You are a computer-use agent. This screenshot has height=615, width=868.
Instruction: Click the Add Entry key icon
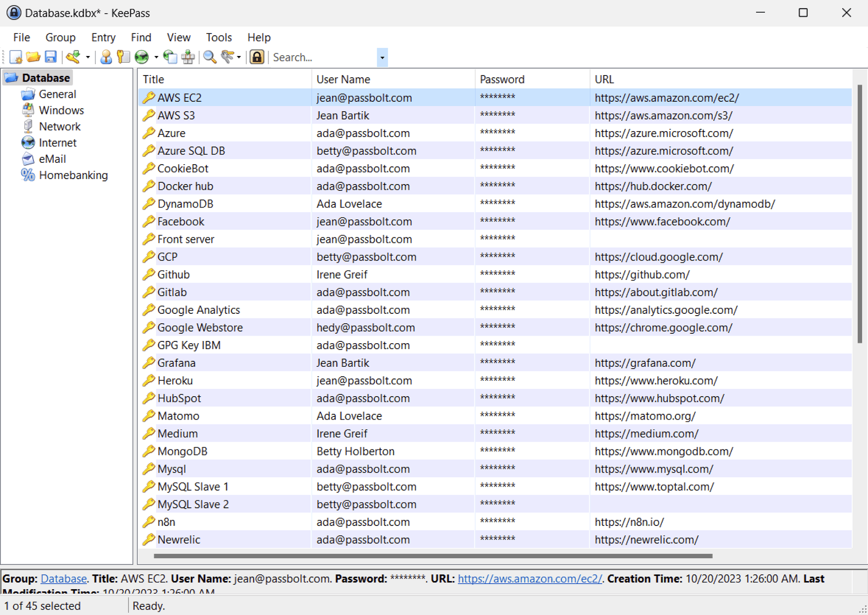73,57
